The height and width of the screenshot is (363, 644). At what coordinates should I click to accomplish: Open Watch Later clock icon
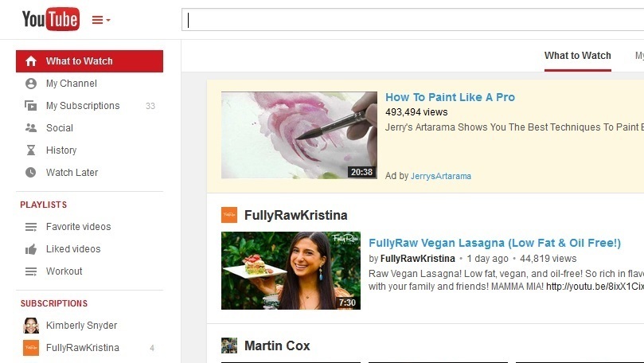coord(31,173)
